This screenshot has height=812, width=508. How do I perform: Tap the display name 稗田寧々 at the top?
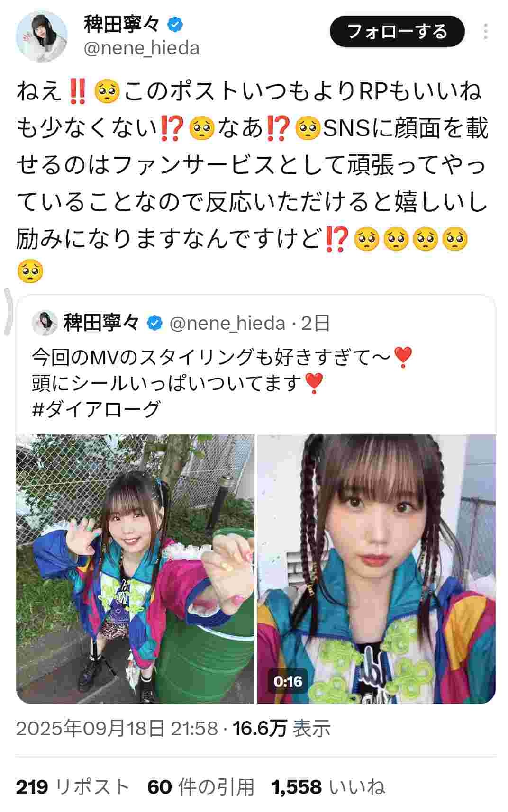[x=123, y=24]
